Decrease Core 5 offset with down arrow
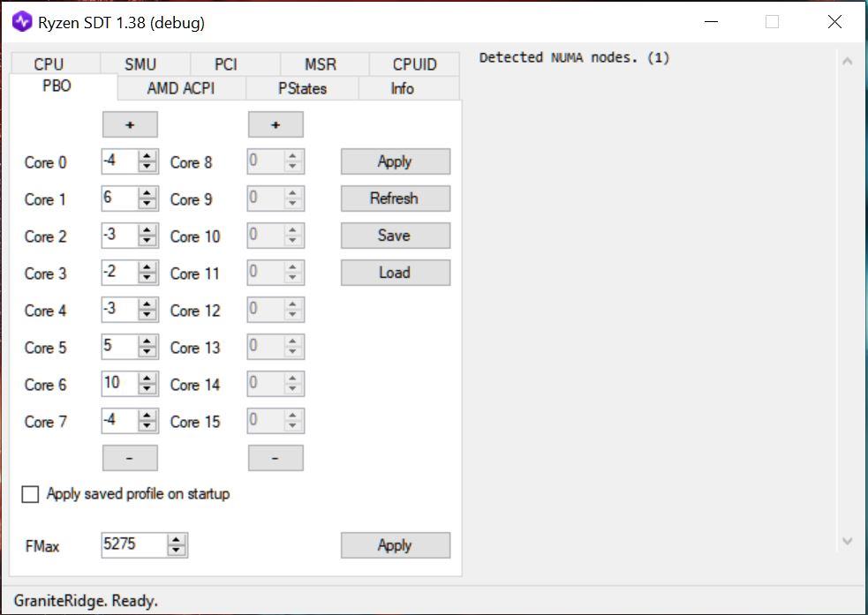Screen dimensions: 868x615 [147, 352]
